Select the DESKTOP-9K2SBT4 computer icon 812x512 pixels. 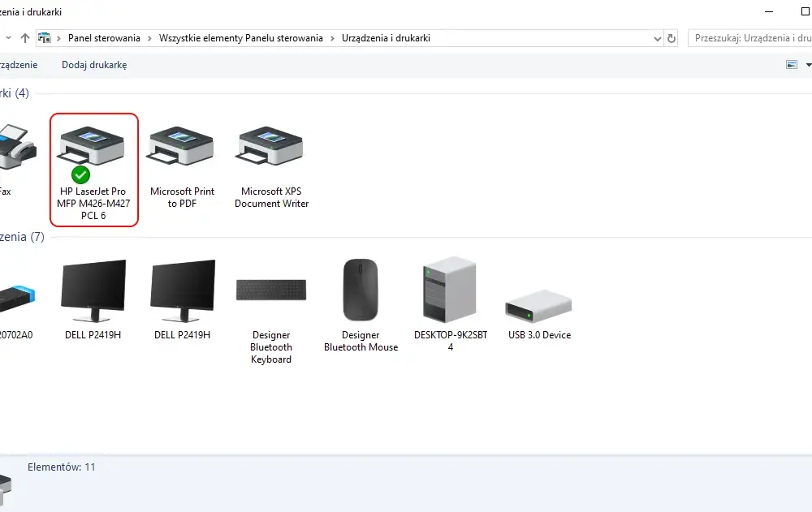450,305
